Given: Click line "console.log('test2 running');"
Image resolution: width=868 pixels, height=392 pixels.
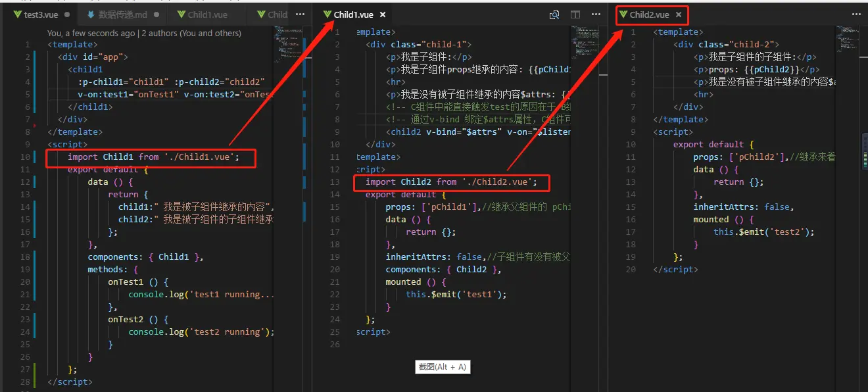Looking at the screenshot, I should pos(201,332).
